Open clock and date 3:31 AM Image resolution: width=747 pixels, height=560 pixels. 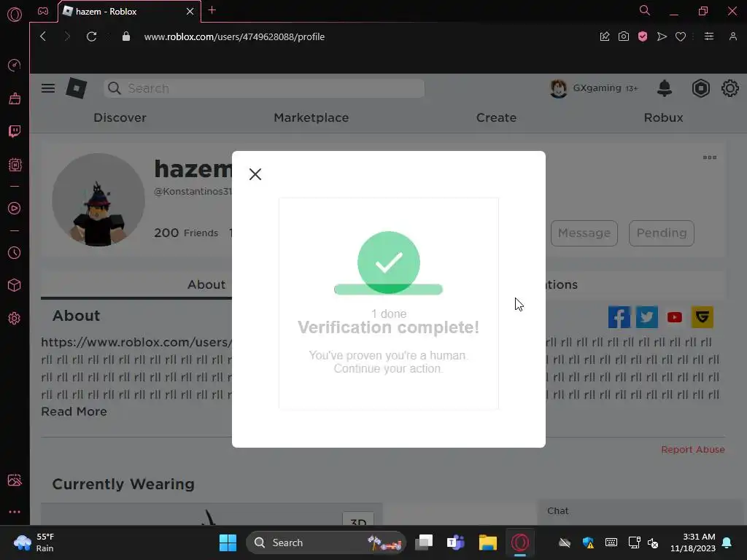(693, 542)
